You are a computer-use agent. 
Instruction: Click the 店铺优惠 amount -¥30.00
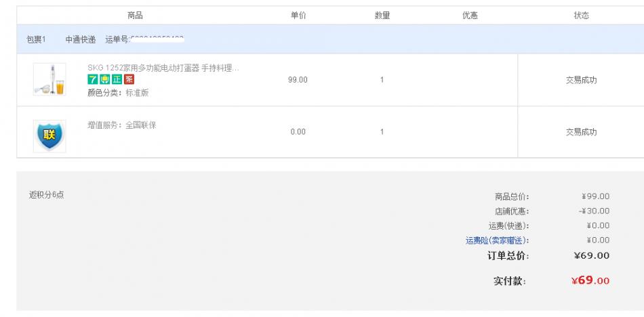pos(594,211)
